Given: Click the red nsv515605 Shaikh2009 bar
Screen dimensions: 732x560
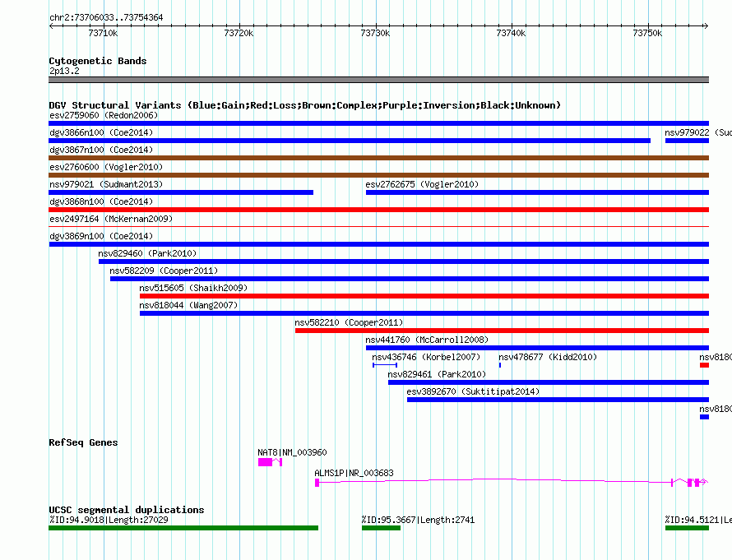Looking at the screenshot, I should (424, 296).
